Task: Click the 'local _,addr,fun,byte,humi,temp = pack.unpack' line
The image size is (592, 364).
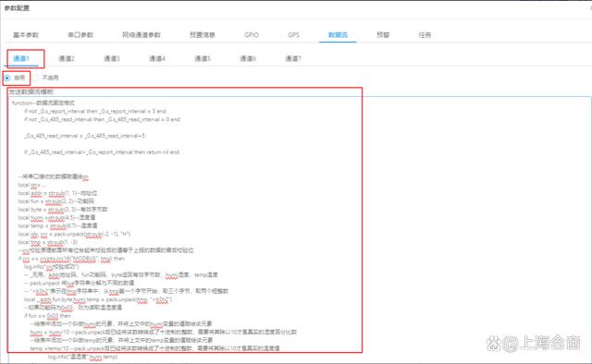Action: pyautogui.click(x=98, y=299)
